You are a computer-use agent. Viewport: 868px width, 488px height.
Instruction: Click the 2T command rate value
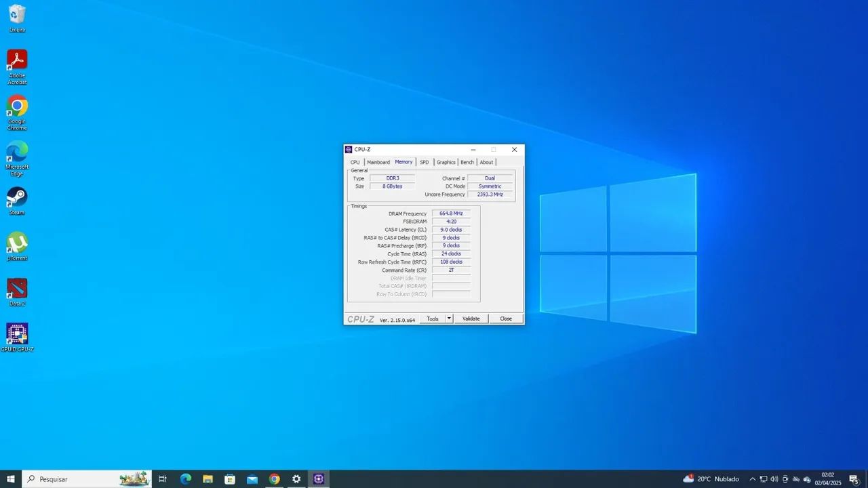point(451,270)
